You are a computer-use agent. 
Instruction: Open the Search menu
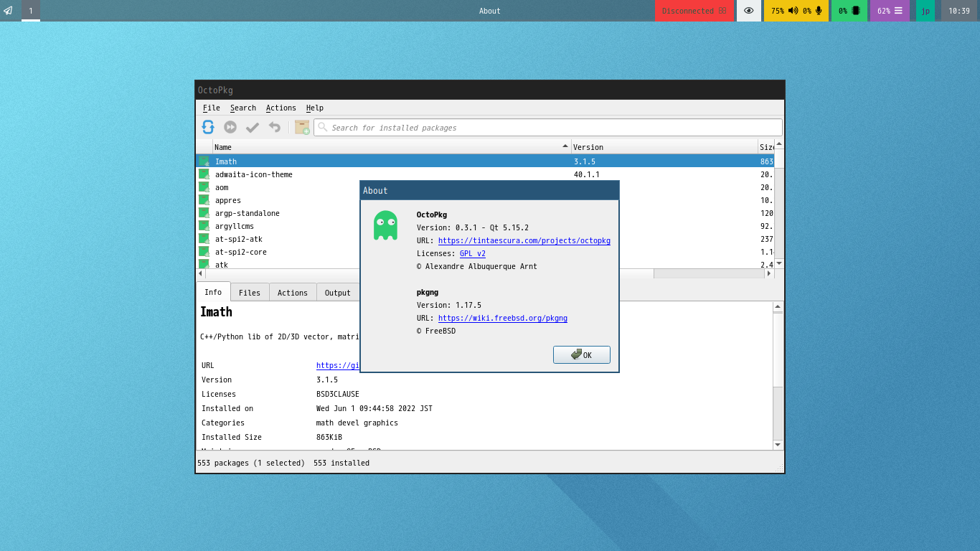[243, 108]
